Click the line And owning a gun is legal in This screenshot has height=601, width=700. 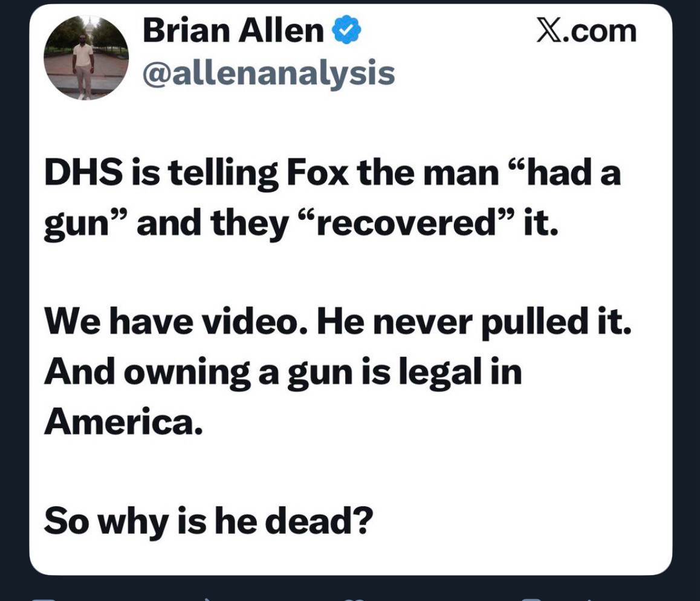[x=283, y=373]
